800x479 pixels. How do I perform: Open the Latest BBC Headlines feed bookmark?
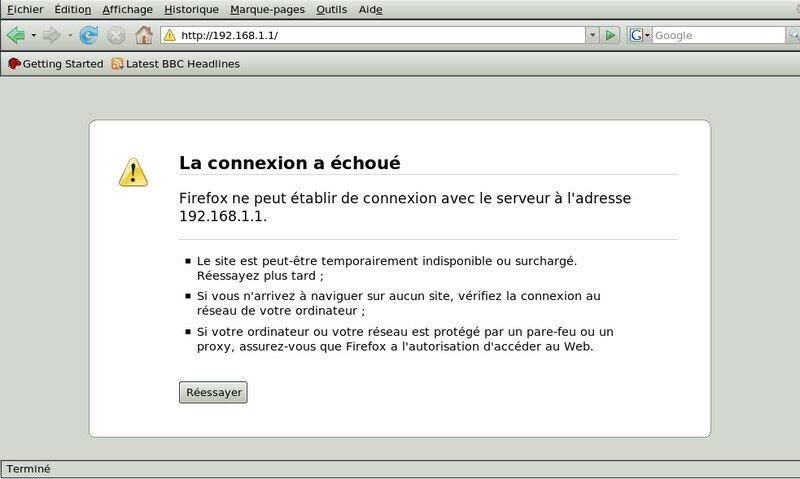coord(176,64)
